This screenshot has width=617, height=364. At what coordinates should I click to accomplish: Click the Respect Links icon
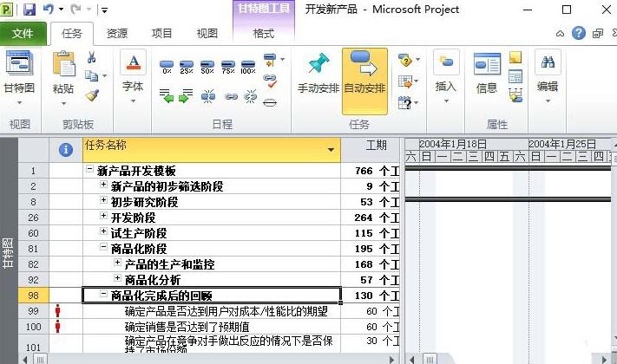click(271, 81)
